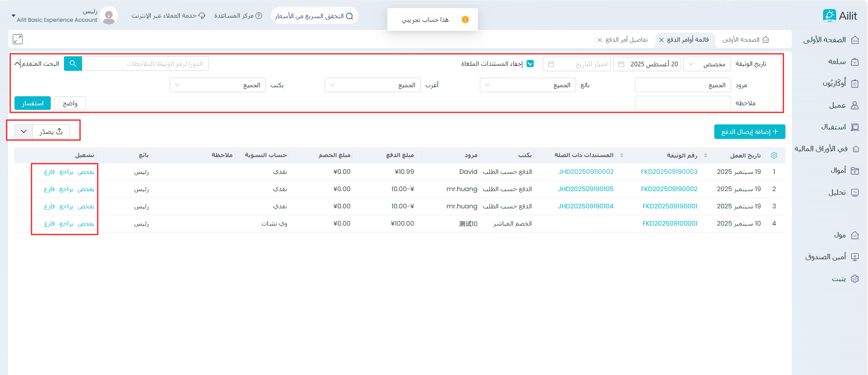Click the fullscreen expand icon
This screenshot has height=375, width=868.
click(x=18, y=39)
